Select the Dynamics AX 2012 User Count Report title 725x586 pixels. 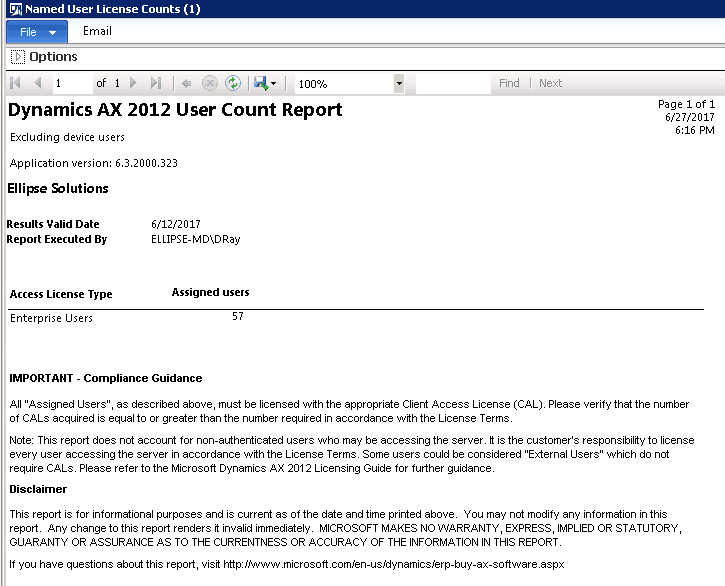pos(175,110)
